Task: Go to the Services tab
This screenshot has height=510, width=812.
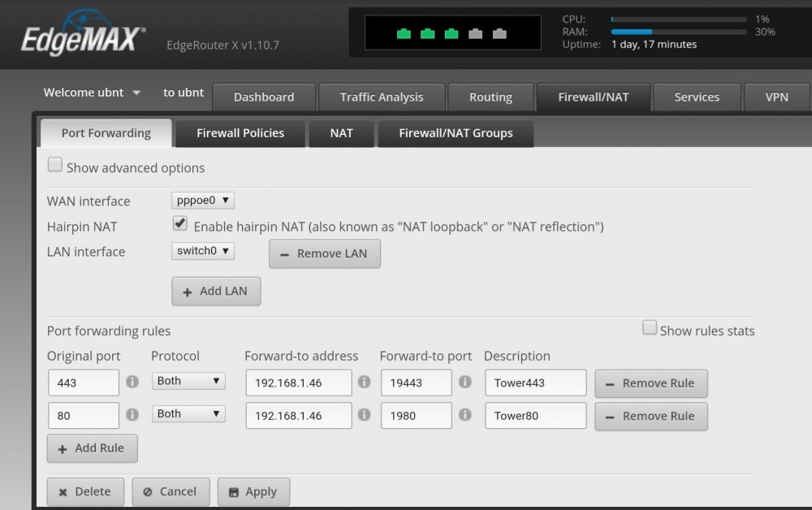Action: click(697, 97)
